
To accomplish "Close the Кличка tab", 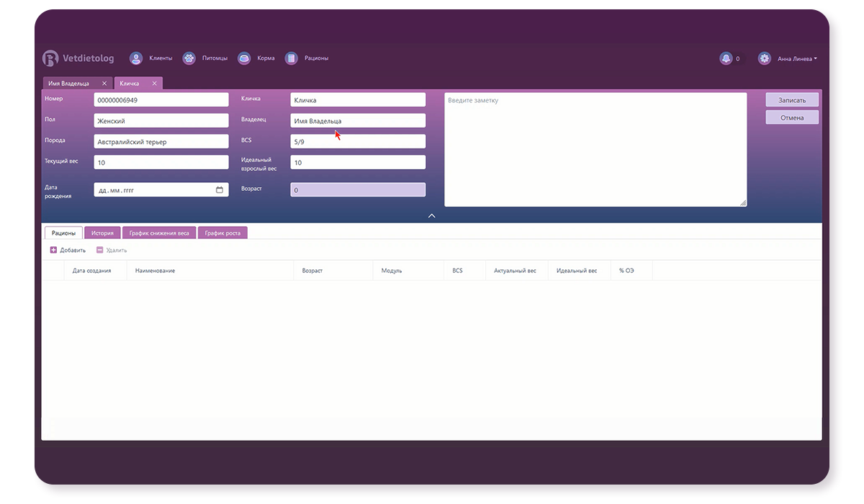I will click(x=154, y=84).
